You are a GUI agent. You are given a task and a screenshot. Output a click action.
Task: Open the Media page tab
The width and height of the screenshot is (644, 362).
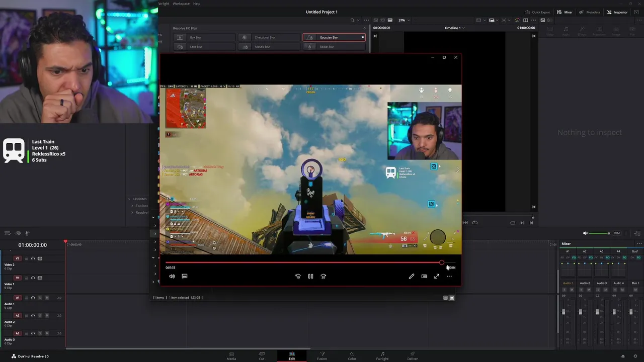[231, 356]
